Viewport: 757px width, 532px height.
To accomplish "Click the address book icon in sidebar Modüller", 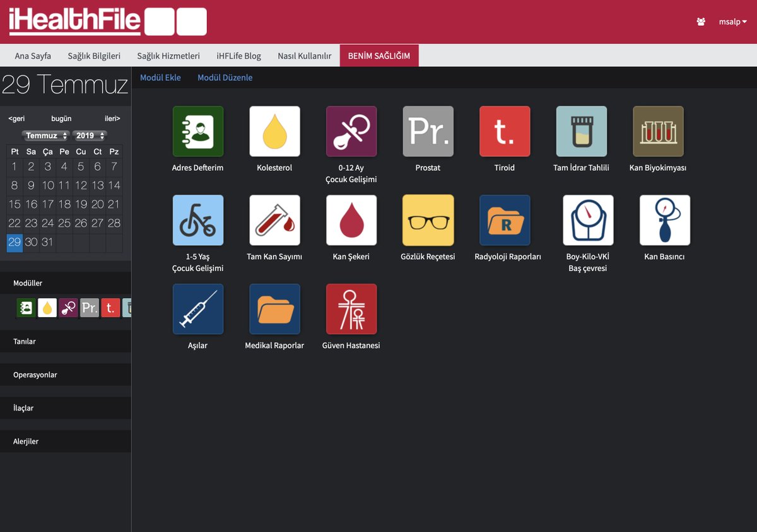I will 26,308.
